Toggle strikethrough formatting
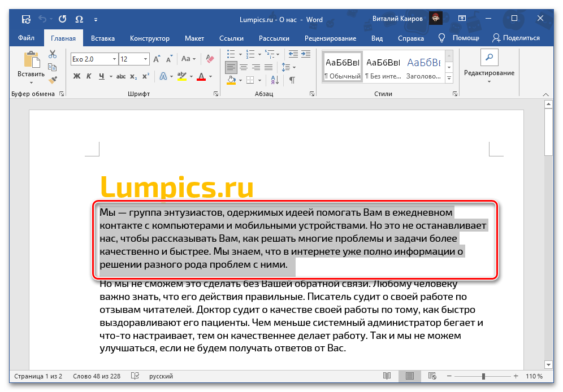 tap(121, 76)
